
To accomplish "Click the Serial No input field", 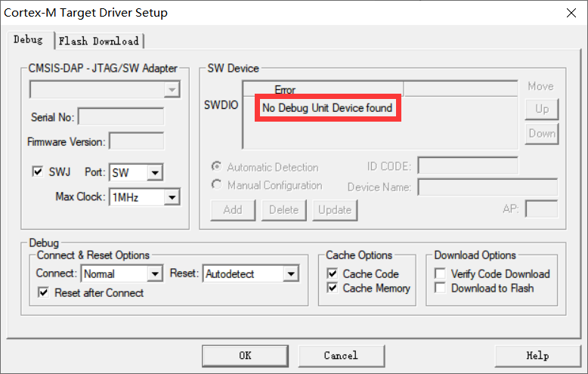I will (121, 117).
